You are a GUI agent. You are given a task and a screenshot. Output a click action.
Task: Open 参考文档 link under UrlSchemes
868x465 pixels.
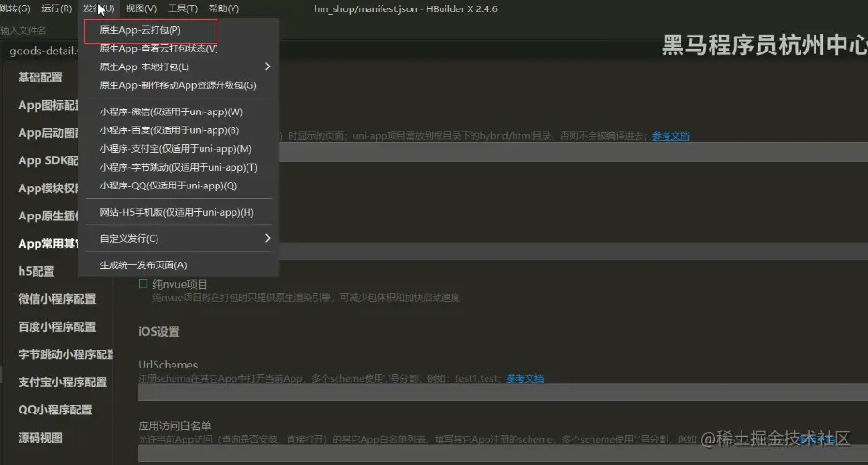(525, 379)
